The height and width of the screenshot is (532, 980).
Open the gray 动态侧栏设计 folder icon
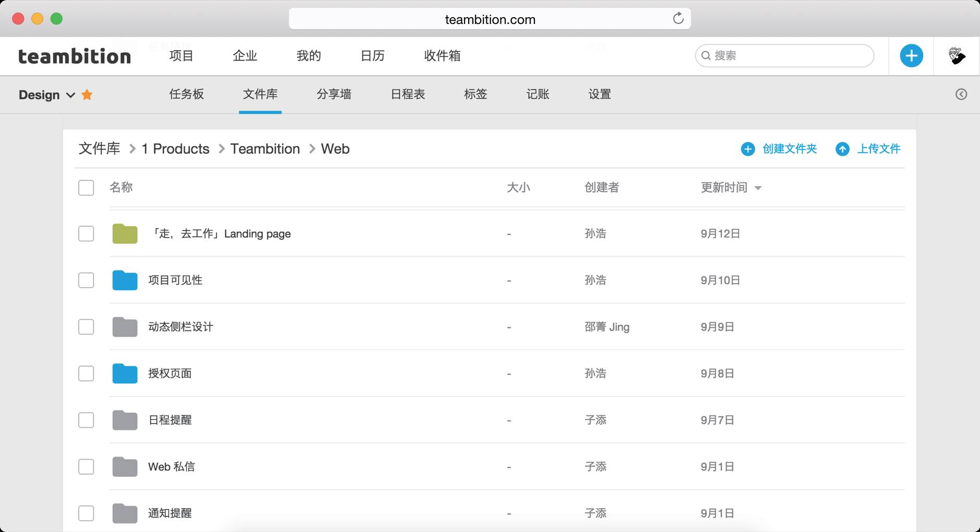[x=125, y=327]
